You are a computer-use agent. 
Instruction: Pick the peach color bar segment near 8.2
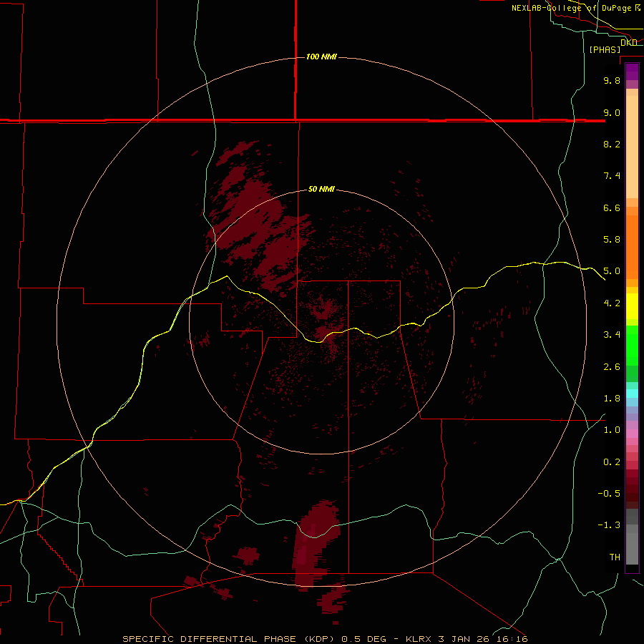[632, 148]
